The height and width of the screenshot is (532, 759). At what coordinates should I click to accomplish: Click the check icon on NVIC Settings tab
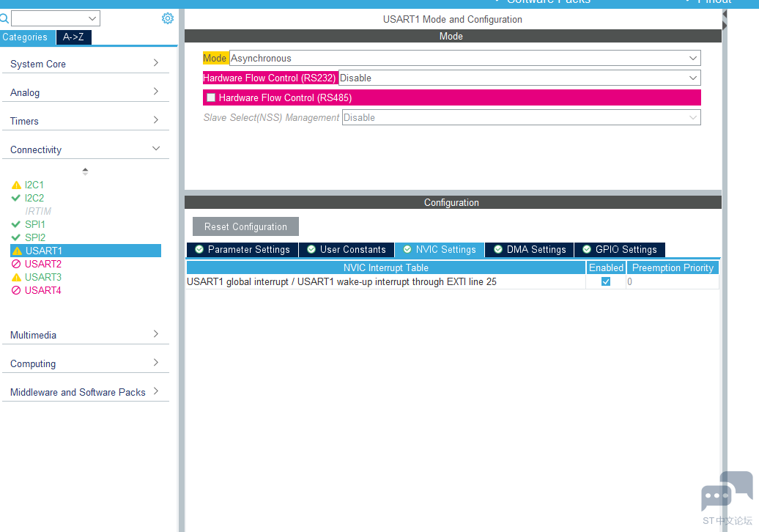click(407, 249)
